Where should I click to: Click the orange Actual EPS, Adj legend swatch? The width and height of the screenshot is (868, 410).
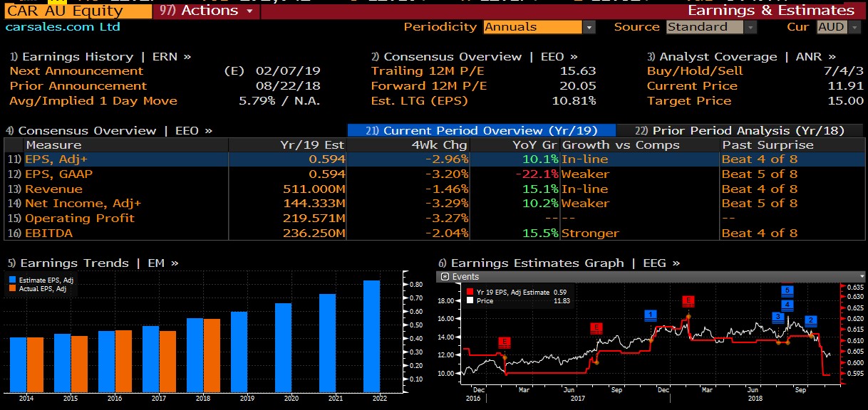[12, 289]
